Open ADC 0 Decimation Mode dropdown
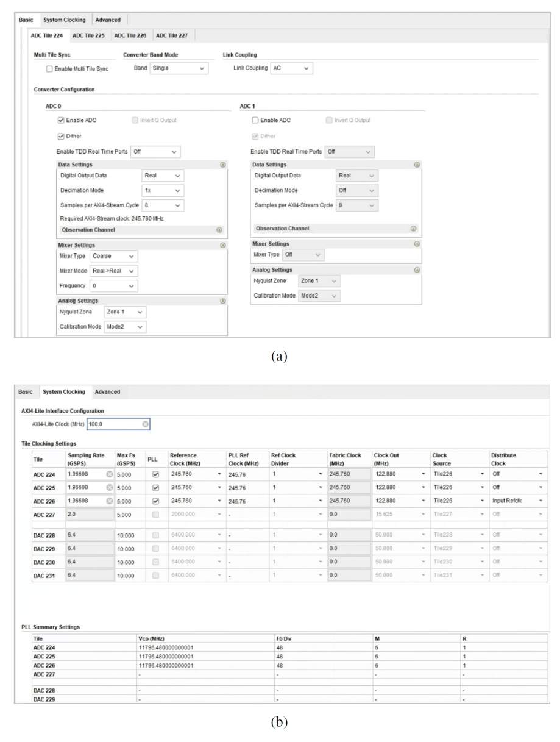The height and width of the screenshot is (742, 560). (x=162, y=190)
